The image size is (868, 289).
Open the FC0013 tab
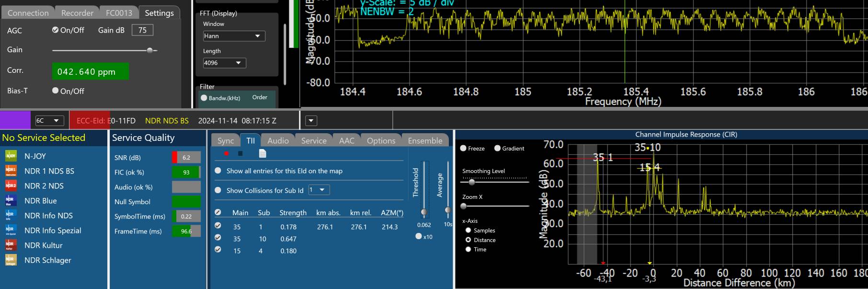click(x=119, y=13)
